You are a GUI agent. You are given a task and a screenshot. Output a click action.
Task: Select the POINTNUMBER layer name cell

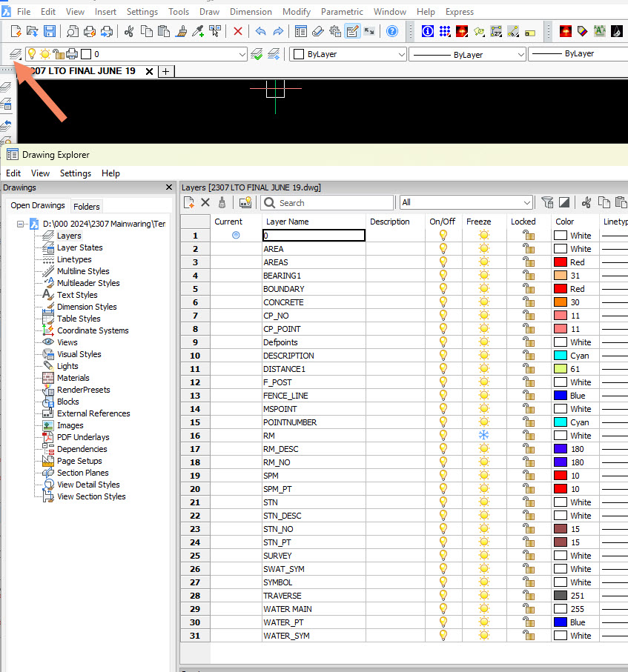[x=314, y=422]
